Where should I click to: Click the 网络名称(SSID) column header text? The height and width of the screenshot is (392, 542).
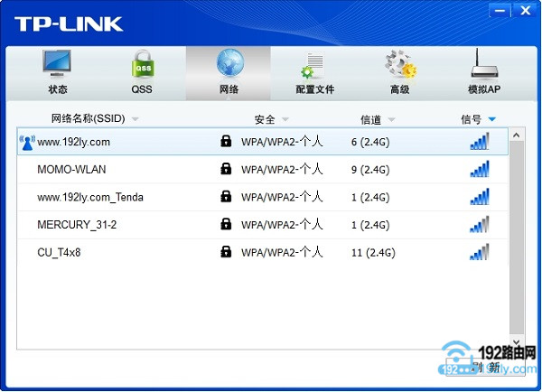point(89,118)
